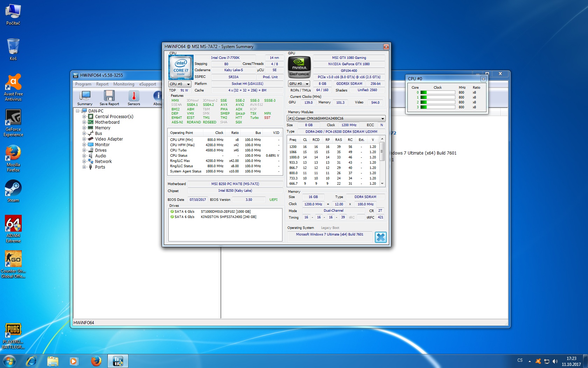Viewport: 588px width, 368px height.
Task: Expand the Central Processor(s) node
Action: click(x=84, y=117)
